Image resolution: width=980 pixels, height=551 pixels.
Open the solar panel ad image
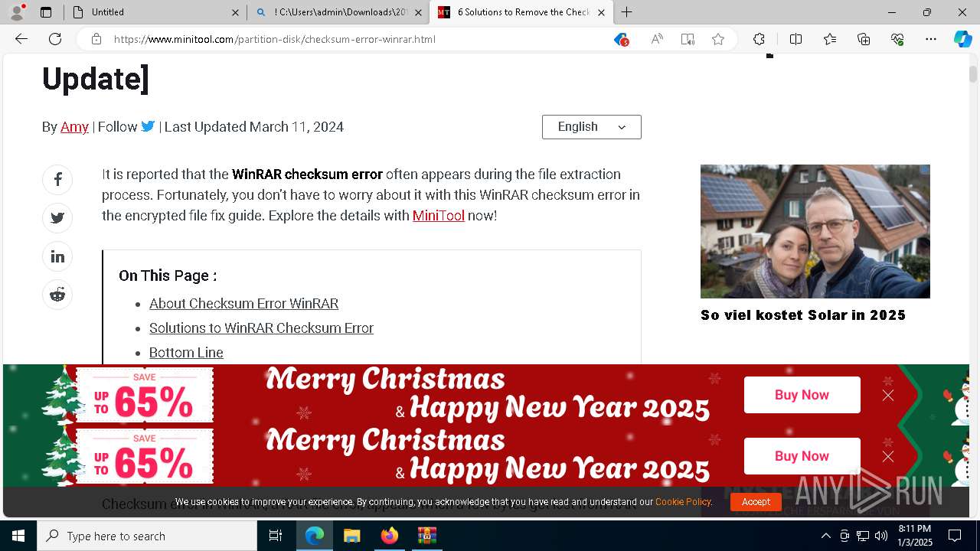tap(815, 231)
